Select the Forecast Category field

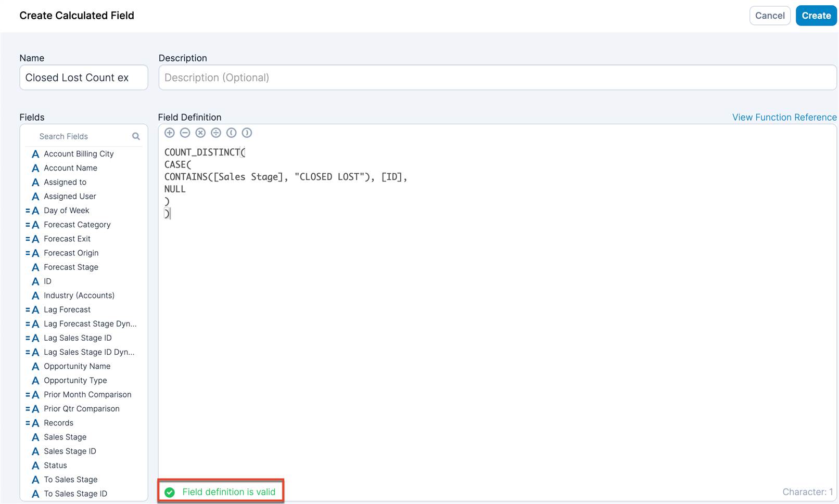click(x=77, y=224)
